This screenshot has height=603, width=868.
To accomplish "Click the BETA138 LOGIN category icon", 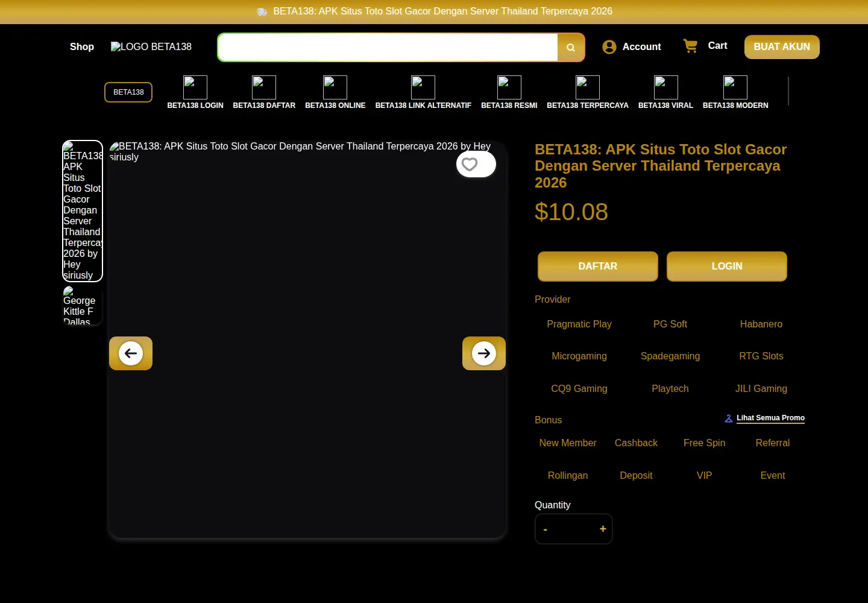I will click(195, 87).
